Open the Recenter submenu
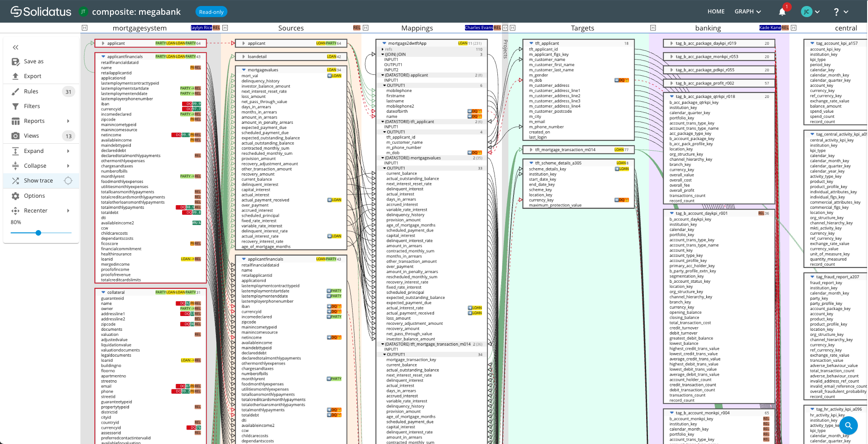This screenshot has width=868, height=444. coord(41,211)
